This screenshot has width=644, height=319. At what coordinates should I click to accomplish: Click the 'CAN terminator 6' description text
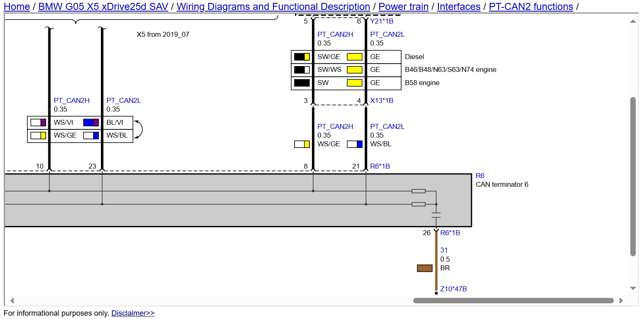[x=502, y=184]
